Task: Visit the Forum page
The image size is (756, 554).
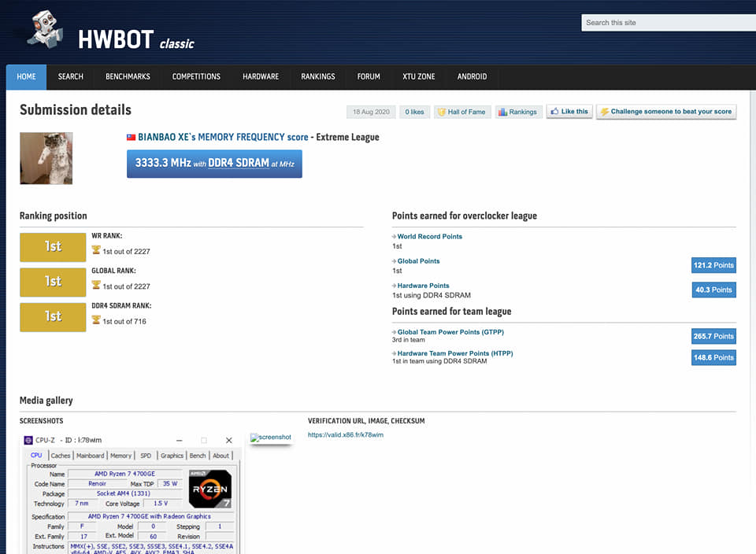Action: (369, 76)
